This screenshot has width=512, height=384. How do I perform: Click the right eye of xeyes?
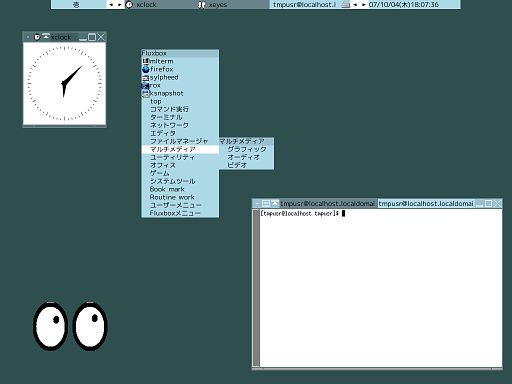click(x=90, y=326)
